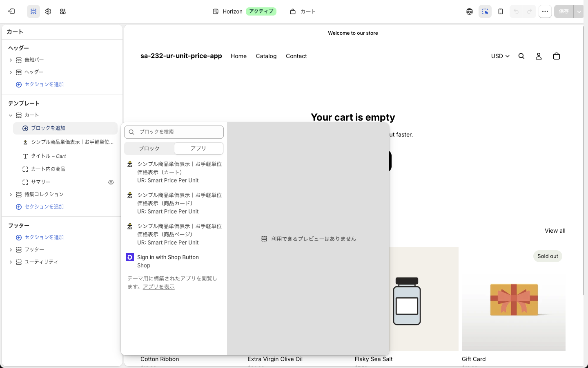The width and height of the screenshot is (588, 368).
Task: Click the Extra Virgin Olive Oil title
Action: tap(275, 359)
